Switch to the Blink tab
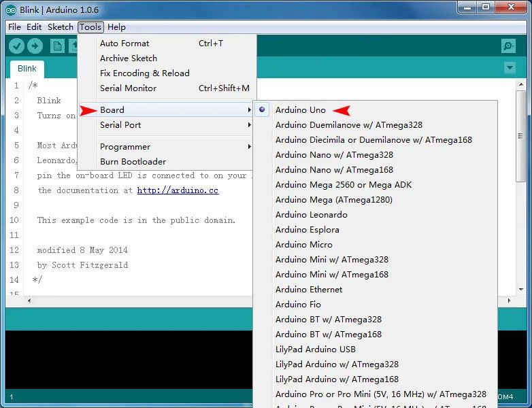Viewport: 532px width, 408px height. point(27,69)
